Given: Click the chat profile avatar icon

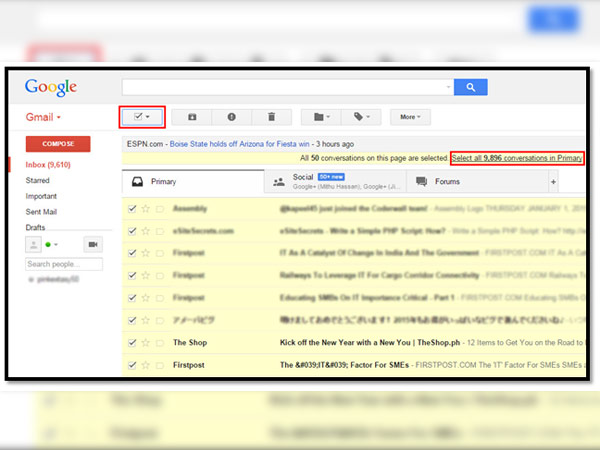Looking at the screenshot, I should pyautogui.click(x=33, y=245).
